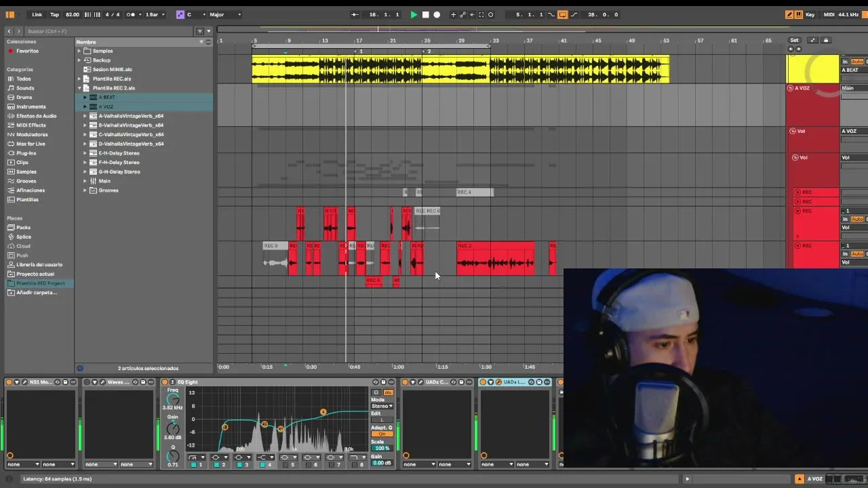Expand A-ValhallaVintageVerb_x64 item
The height and width of the screenshot is (488, 868).
coord(85,116)
